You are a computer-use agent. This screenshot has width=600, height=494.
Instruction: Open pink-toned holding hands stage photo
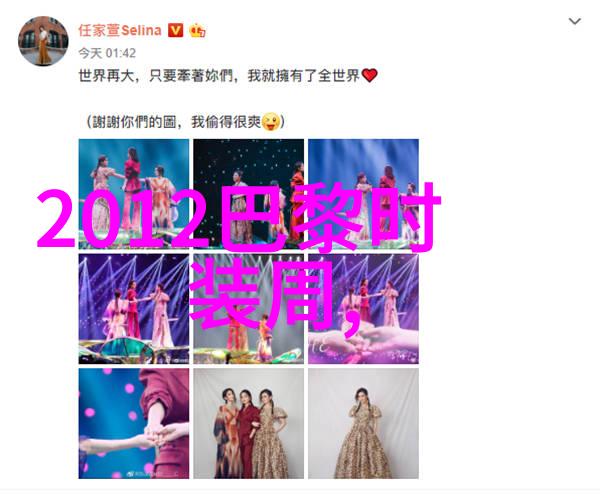coord(364,309)
